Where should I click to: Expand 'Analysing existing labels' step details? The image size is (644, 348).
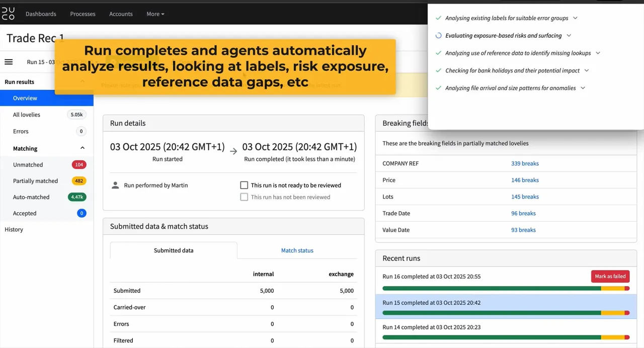(x=575, y=18)
